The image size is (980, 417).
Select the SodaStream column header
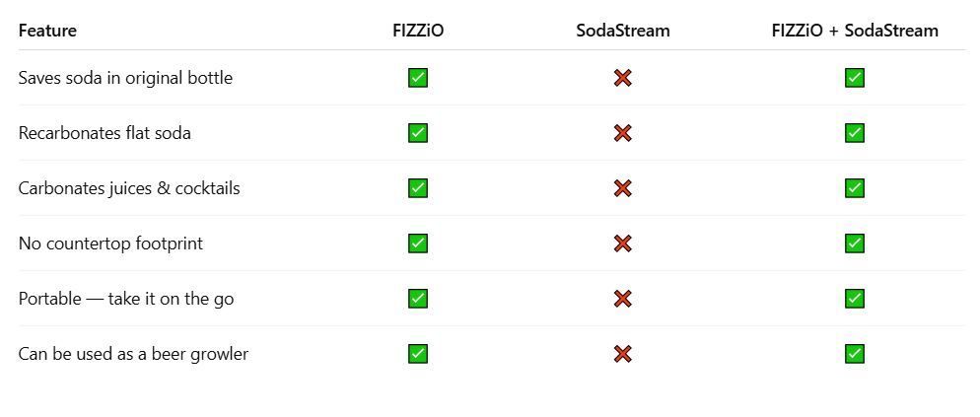[622, 30]
